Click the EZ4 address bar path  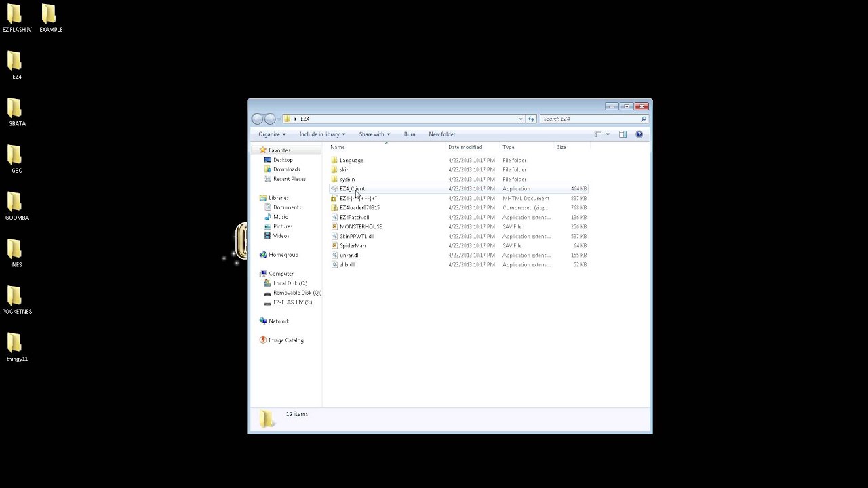(305, 119)
